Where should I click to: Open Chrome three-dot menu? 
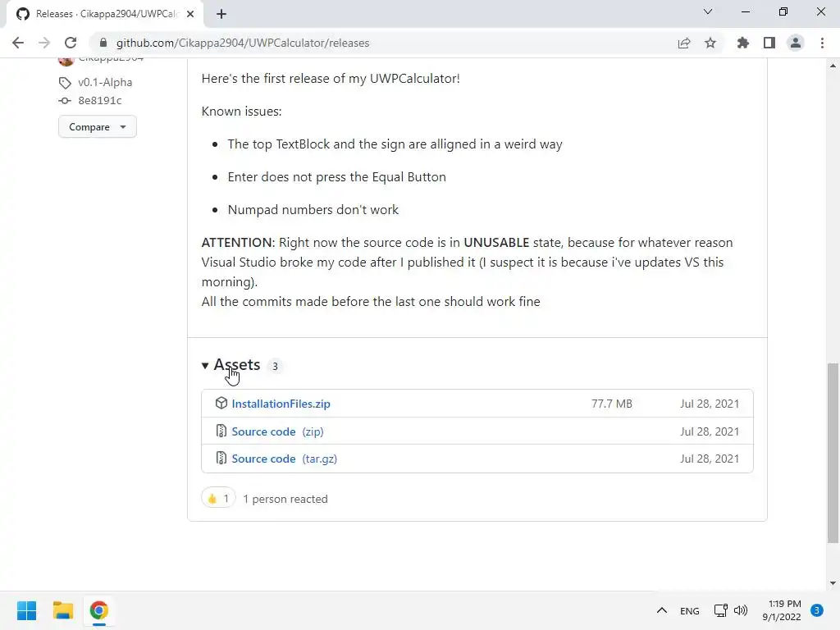pos(822,43)
